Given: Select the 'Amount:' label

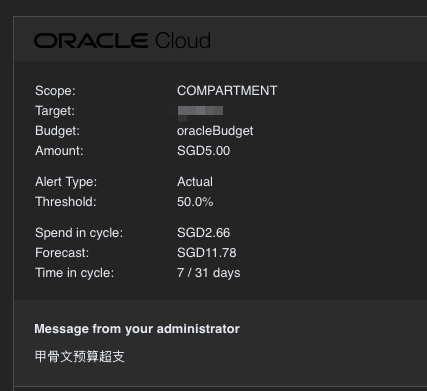Looking at the screenshot, I should pyautogui.click(x=59, y=151).
